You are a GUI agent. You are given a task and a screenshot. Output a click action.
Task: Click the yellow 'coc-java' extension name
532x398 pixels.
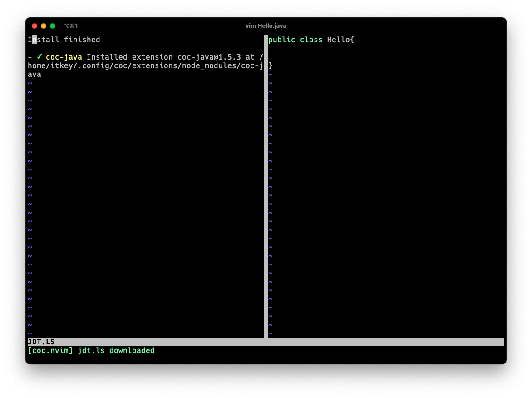click(64, 57)
